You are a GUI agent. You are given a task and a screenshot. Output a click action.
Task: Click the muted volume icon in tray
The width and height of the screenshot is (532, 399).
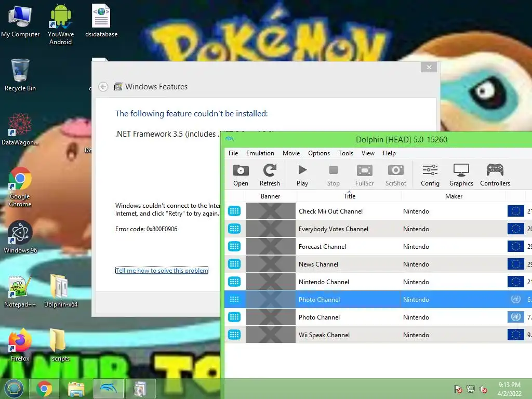coord(483,389)
